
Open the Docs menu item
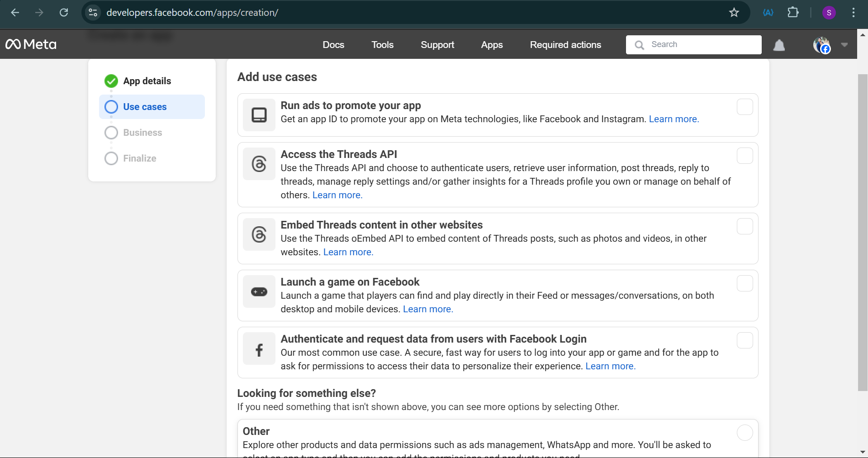333,45
